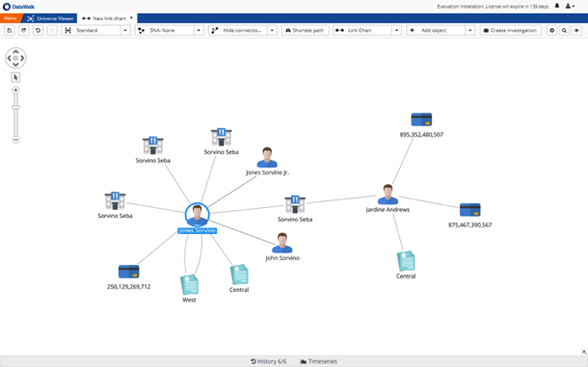Expand the Standard layout dropdown

(x=125, y=31)
